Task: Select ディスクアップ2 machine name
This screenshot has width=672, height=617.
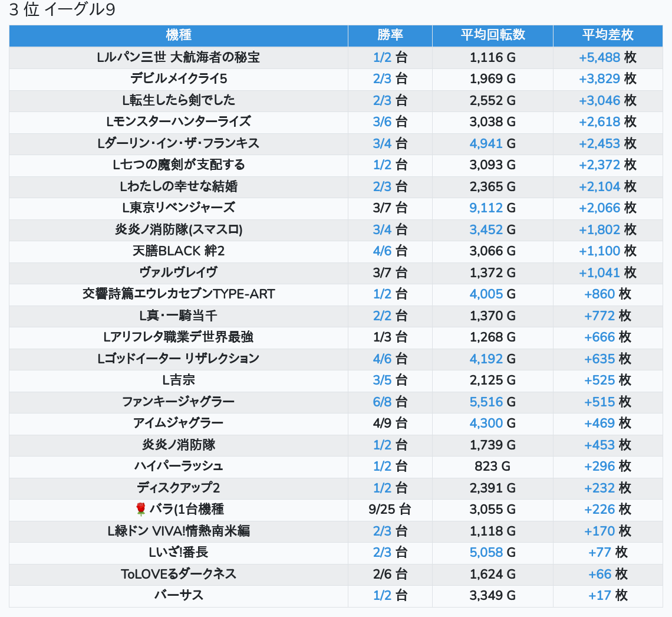Action: coord(178,488)
